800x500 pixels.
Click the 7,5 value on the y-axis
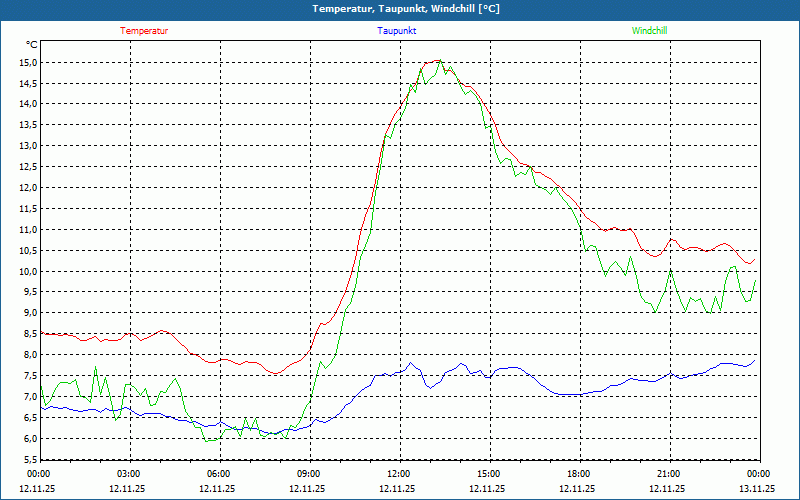click(29, 376)
